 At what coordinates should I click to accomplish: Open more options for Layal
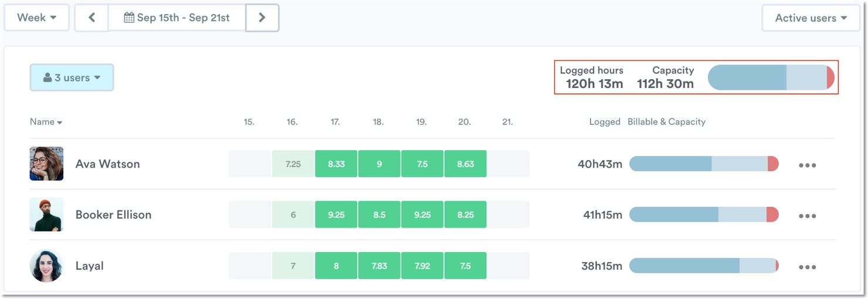(x=807, y=267)
